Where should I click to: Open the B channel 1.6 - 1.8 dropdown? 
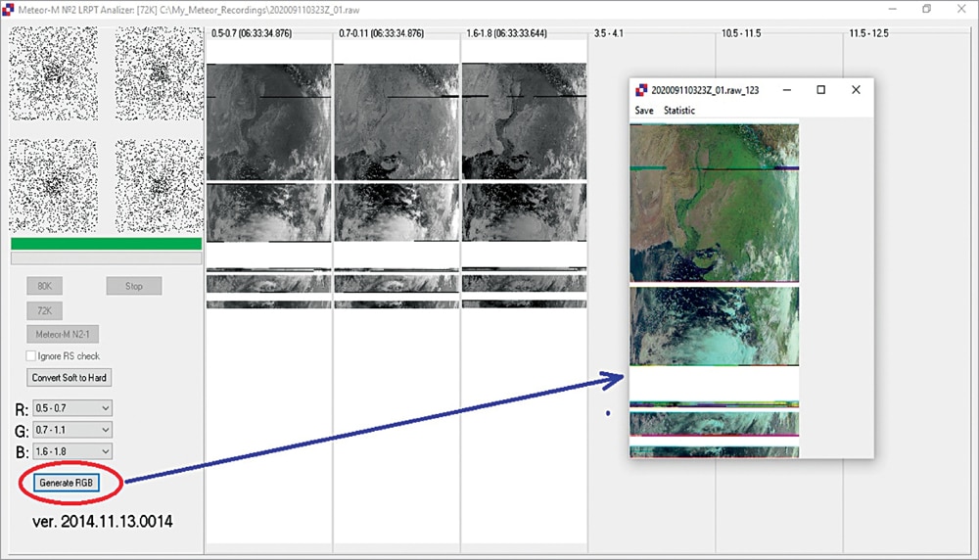[x=72, y=451]
